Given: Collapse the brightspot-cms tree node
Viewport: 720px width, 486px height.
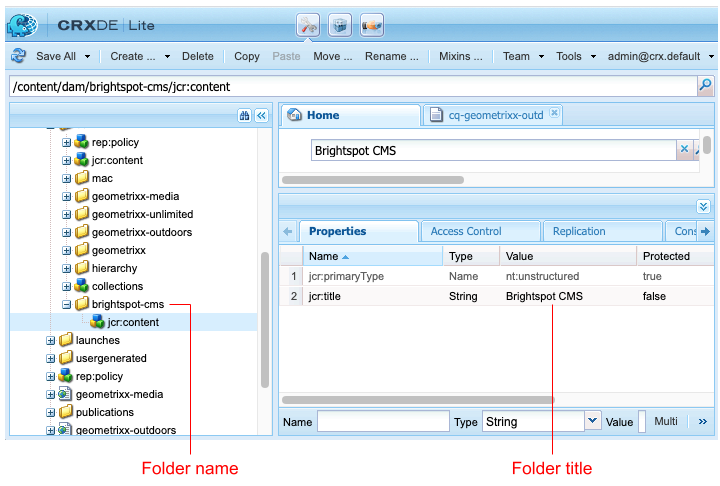Looking at the screenshot, I should tap(67, 304).
